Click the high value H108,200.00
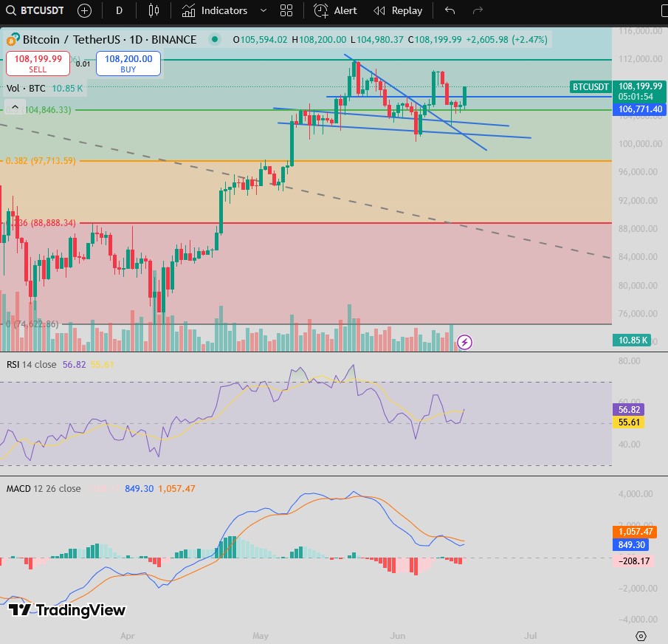Image resolution: width=668 pixels, height=644 pixels. 319,40
